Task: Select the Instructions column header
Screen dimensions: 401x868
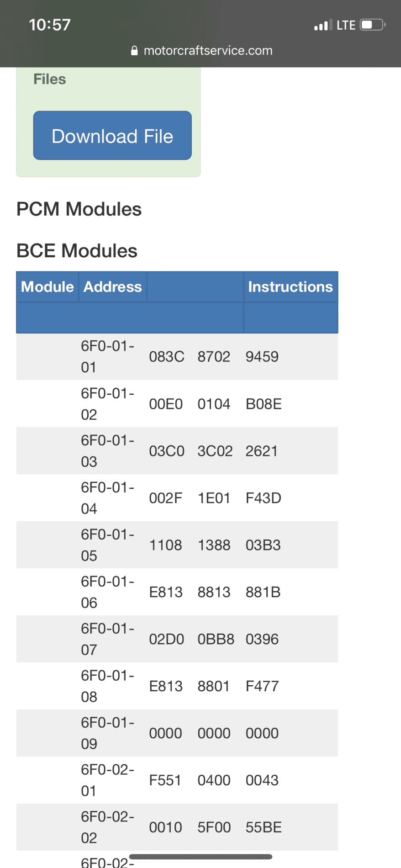Action: [x=290, y=286]
